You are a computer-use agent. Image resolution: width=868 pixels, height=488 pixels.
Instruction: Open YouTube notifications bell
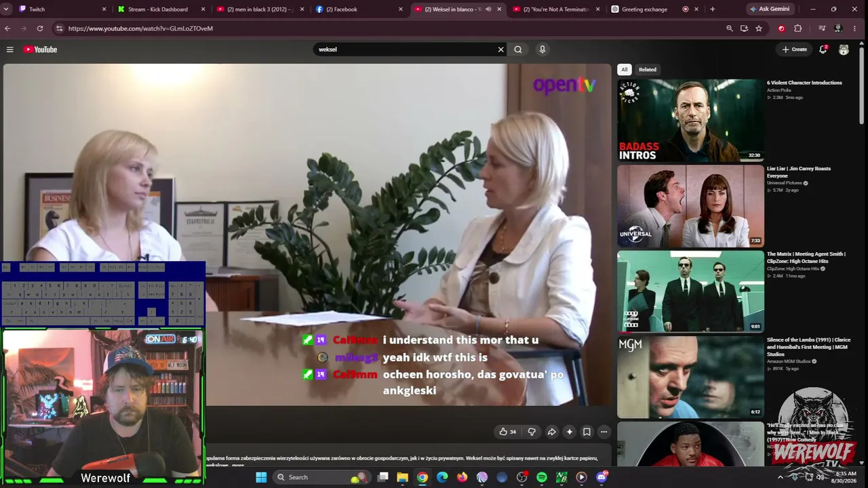pyautogui.click(x=823, y=49)
